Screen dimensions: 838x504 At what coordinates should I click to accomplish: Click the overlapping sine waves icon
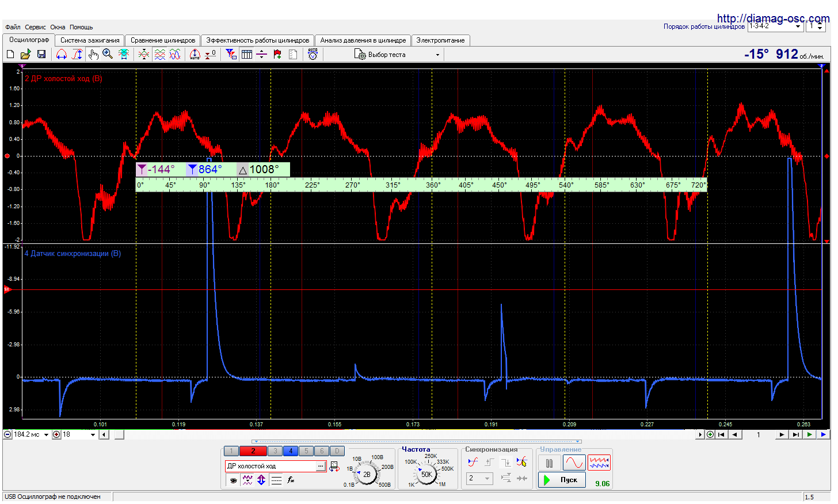click(x=175, y=54)
